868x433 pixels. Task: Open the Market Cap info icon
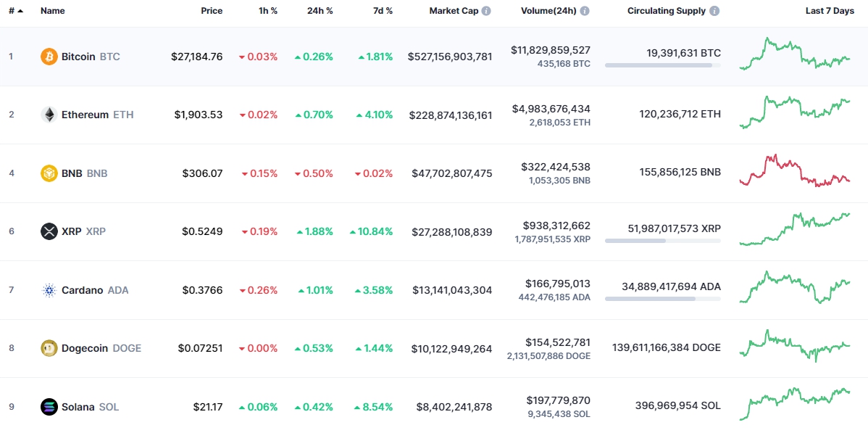(x=486, y=11)
